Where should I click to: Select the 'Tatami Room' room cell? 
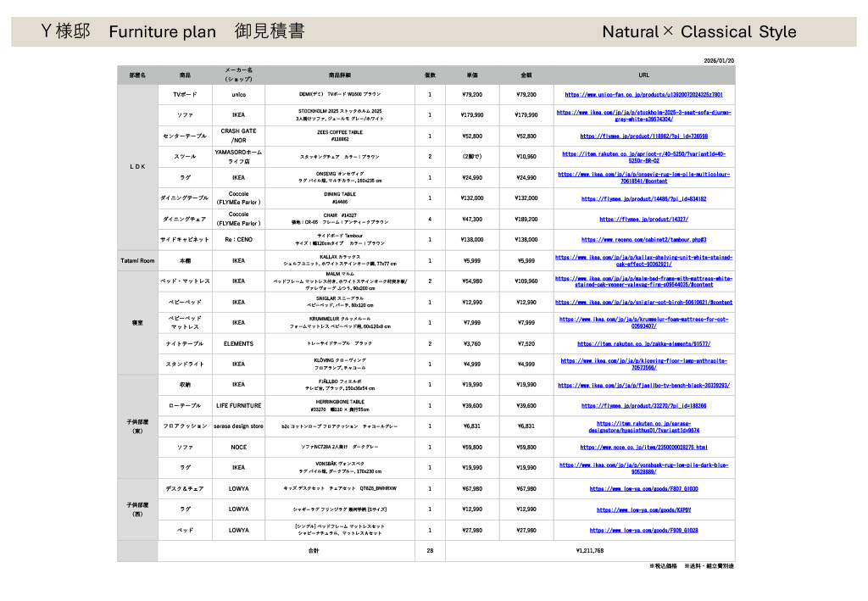click(137, 260)
